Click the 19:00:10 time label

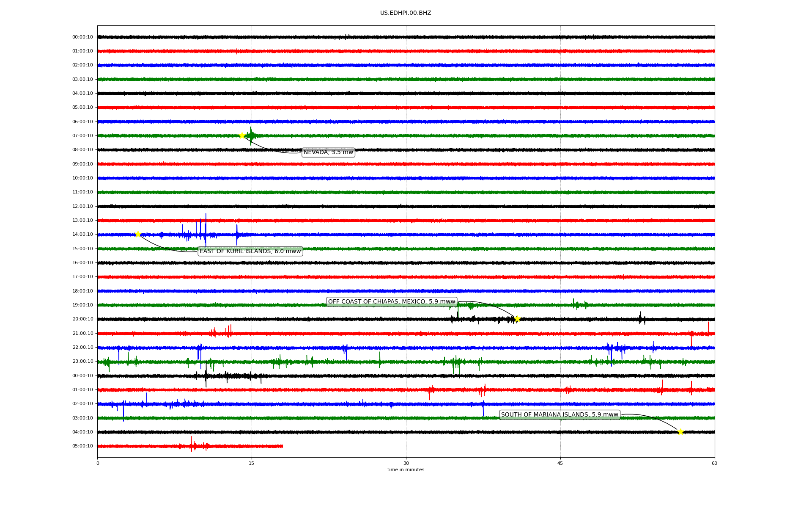[82, 305]
